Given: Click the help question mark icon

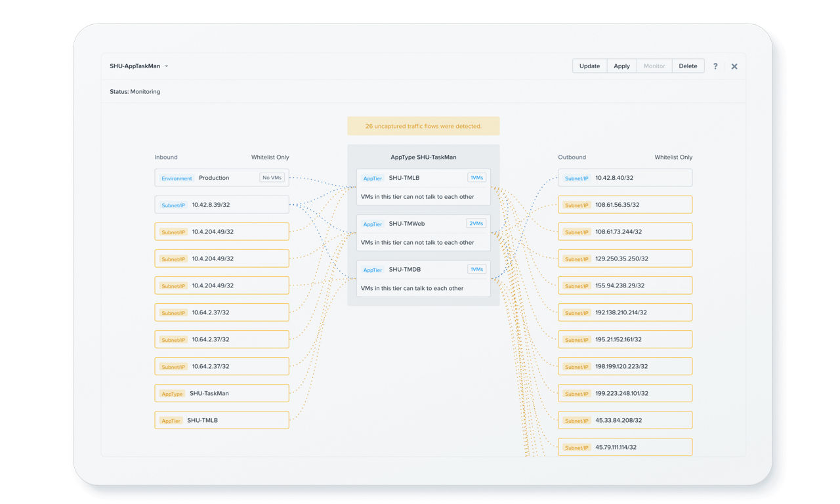Looking at the screenshot, I should tap(715, 66).
